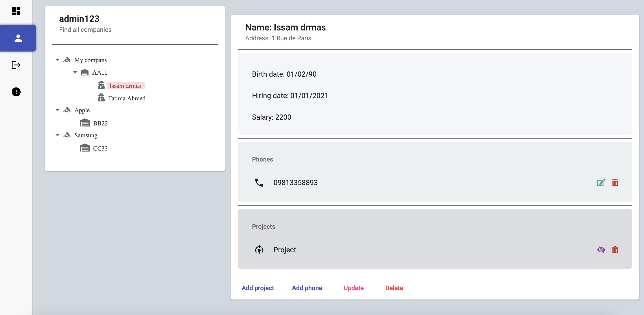Open the alert exclamation icon
This screenshot has width=644, height=315.
click(x=16, y=92)
